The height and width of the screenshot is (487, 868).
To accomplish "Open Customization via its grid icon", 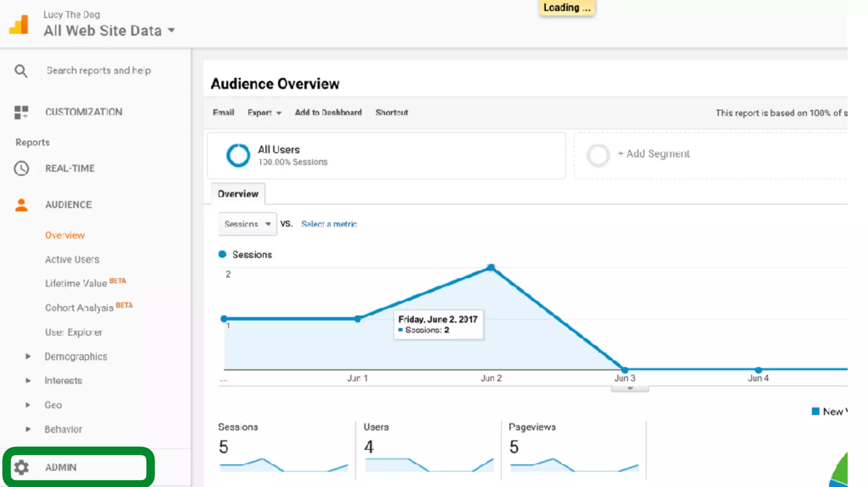I will tap(21, 112).
